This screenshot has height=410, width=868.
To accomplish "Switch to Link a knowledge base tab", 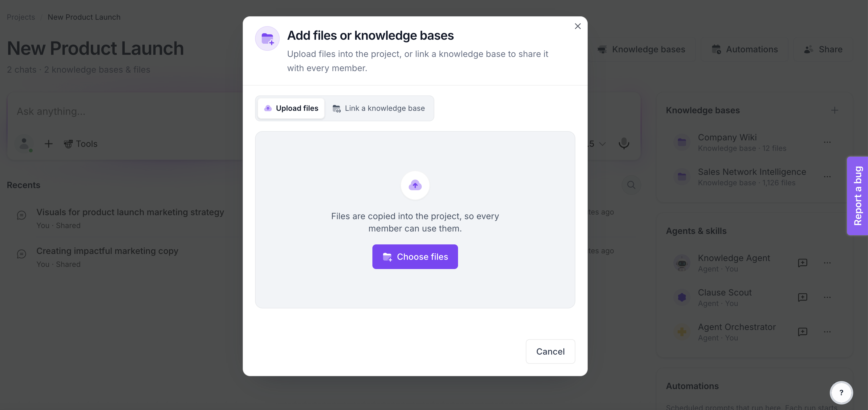I will tap(379, 108).
